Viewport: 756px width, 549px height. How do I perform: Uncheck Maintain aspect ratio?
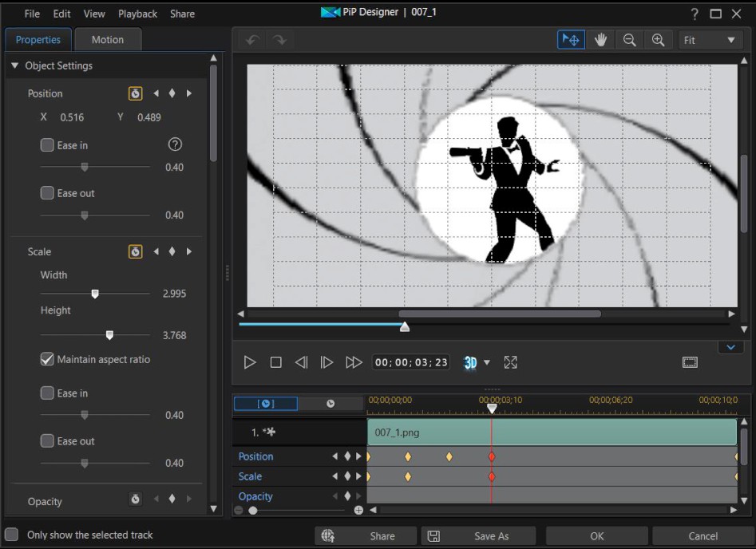coord(47,359)
